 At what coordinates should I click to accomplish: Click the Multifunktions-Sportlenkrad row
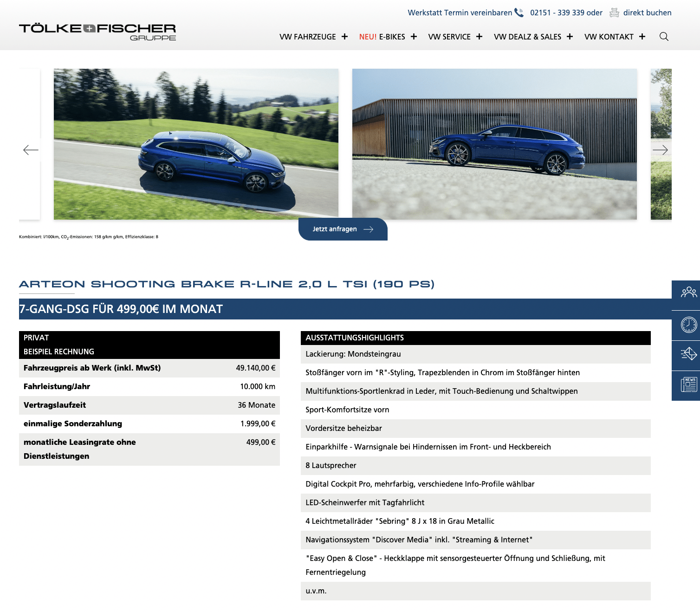pos(476,391)
